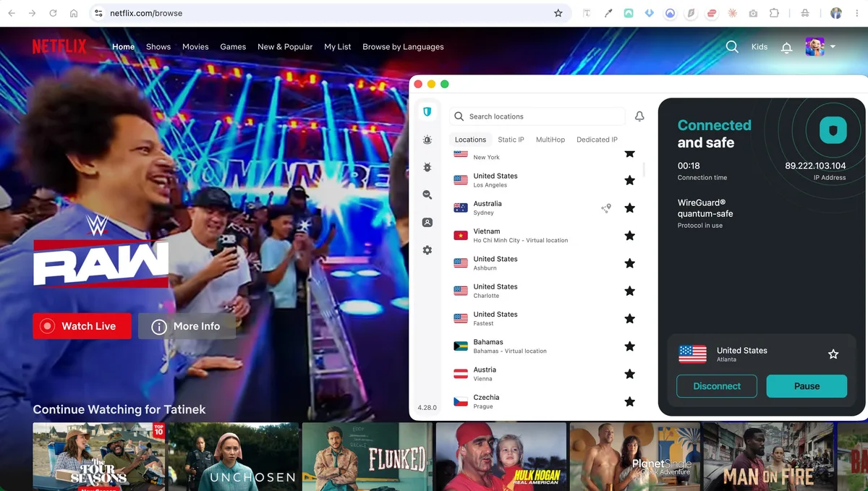Click the VPN notifications bell icon

click(x=639, y=116)
